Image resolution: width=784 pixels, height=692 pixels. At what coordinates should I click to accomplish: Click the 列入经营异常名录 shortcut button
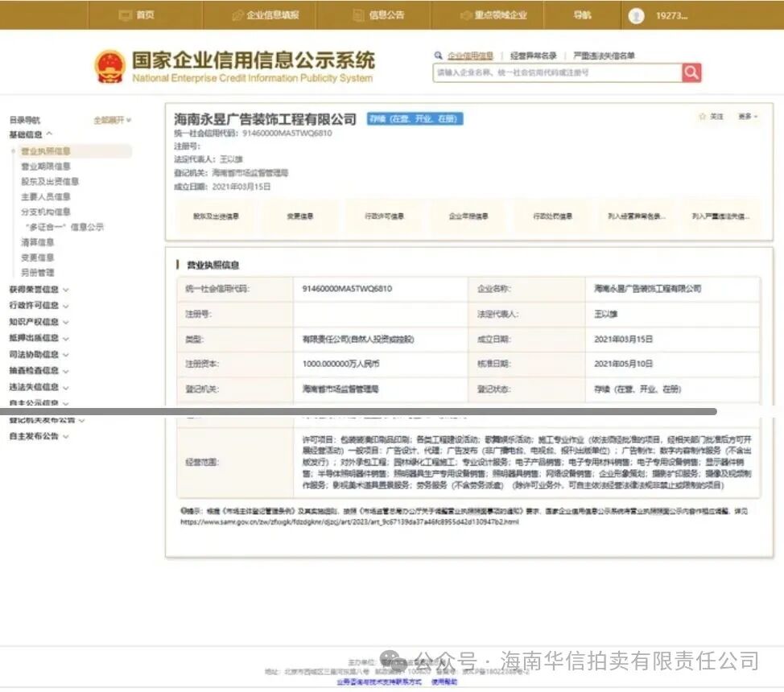637,216
